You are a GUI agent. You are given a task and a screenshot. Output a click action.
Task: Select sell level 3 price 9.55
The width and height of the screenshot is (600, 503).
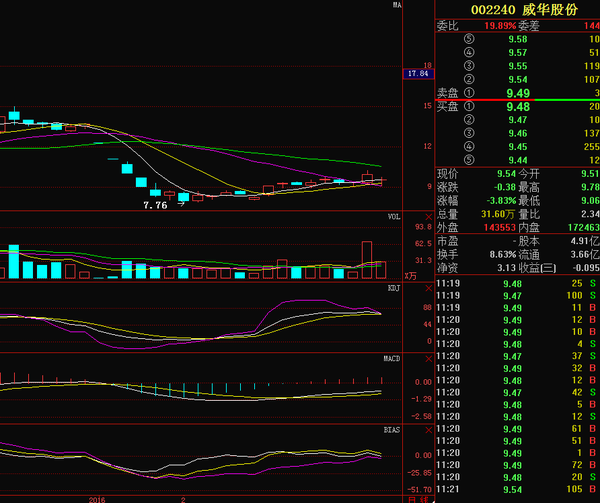pos(518,66)
